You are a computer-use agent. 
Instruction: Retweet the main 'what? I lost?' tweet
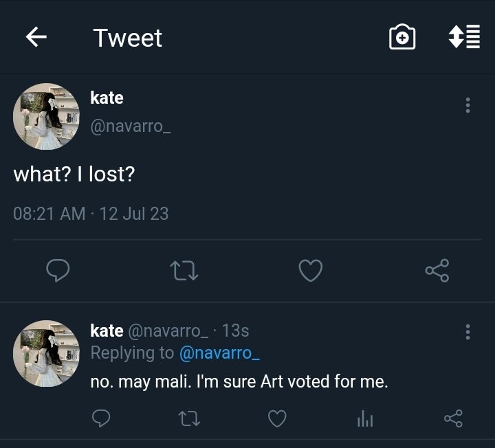[184, 271]
